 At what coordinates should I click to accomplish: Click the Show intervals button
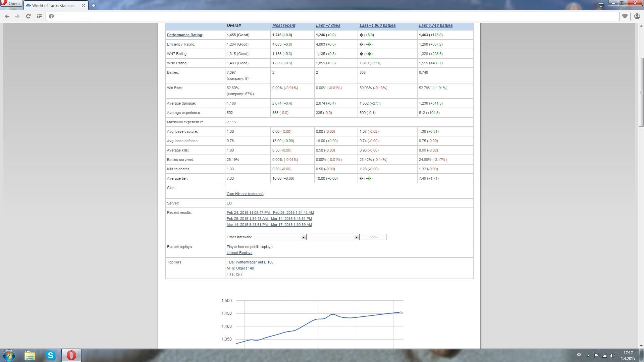point(374,237)
